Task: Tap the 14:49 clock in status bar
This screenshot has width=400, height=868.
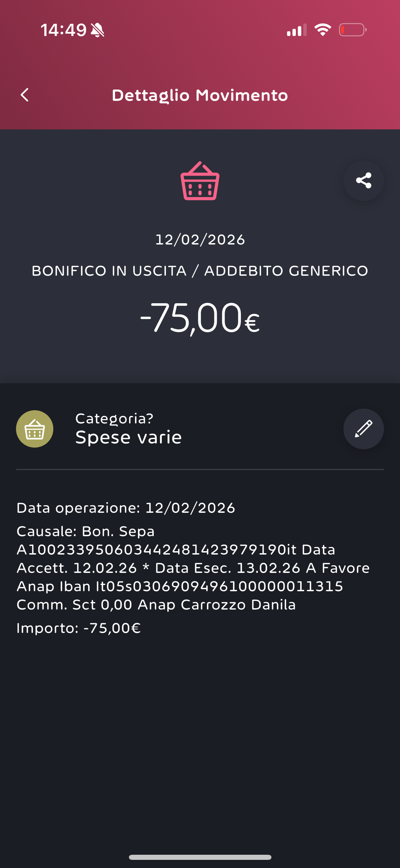Action: [x=63, y=30]
